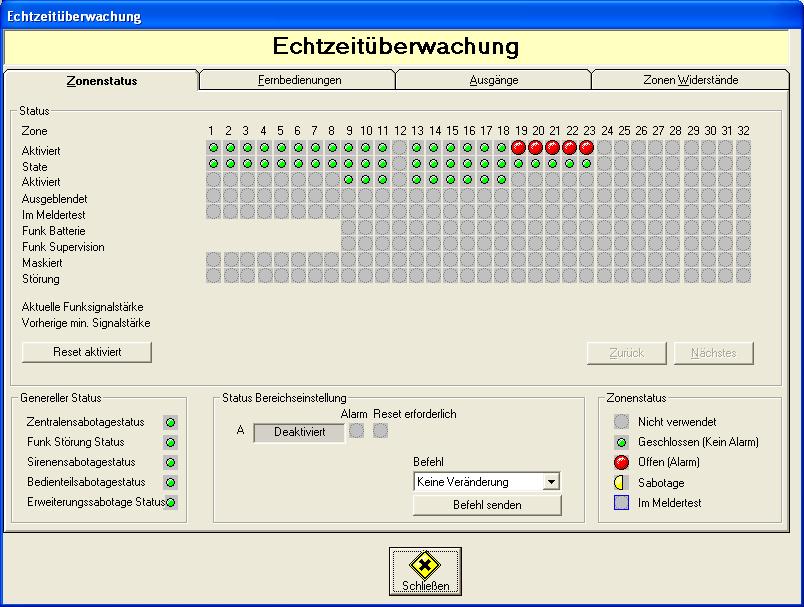
Task: Click the red alarm indicator for zone 23
Action: (587, 147)
